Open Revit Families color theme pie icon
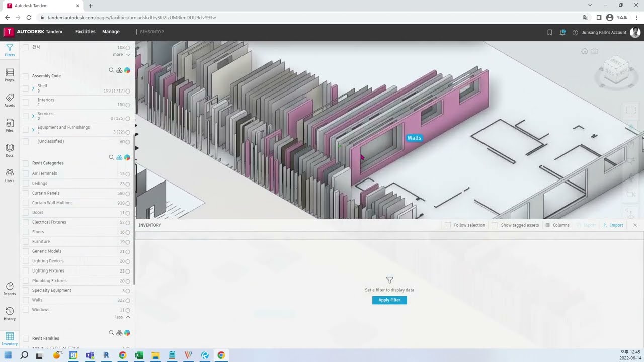The width and height of the screenshot is (644, 362). pyautogui.click(x=127, y=333)
